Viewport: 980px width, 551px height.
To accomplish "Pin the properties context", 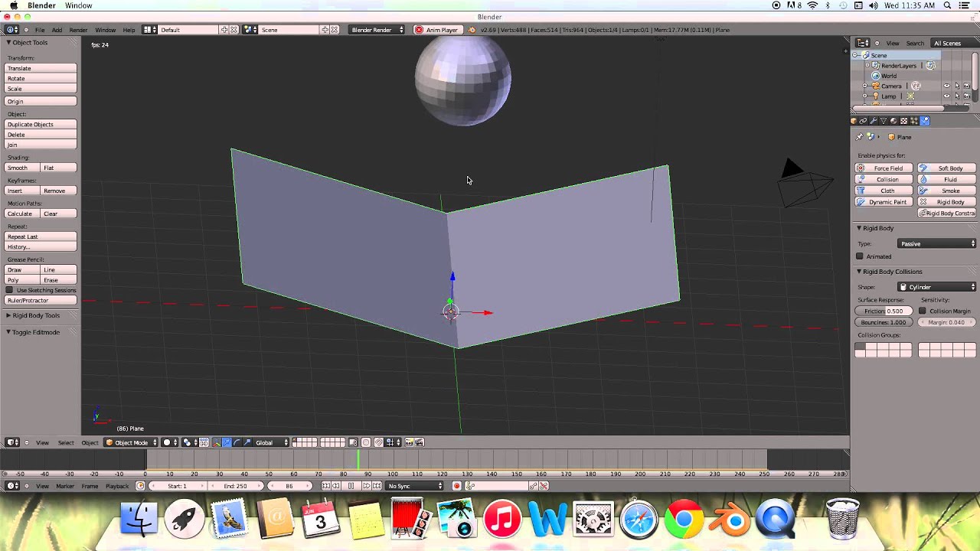I will [x=859, y=137].
